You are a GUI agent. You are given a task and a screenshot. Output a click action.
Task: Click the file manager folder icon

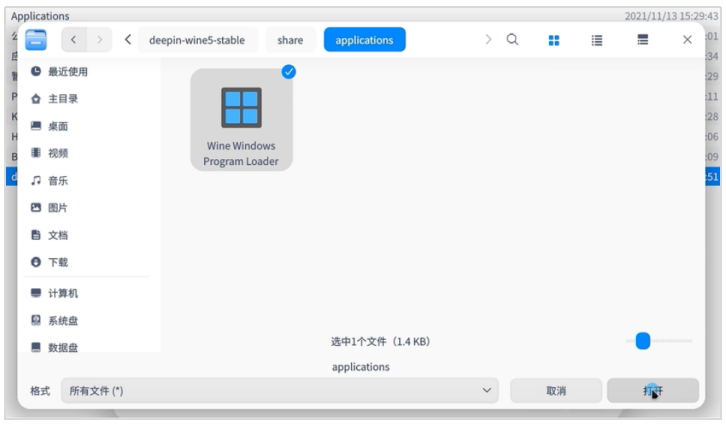[36, 40]
